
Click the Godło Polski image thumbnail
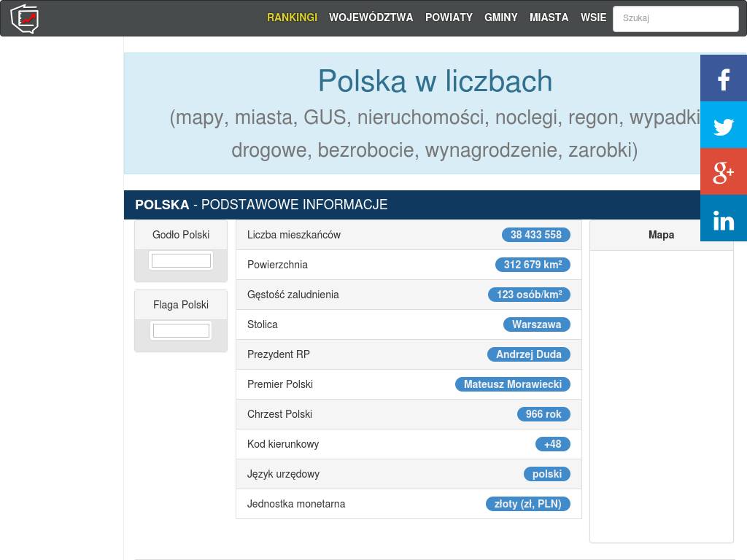(x=181, y=260)
